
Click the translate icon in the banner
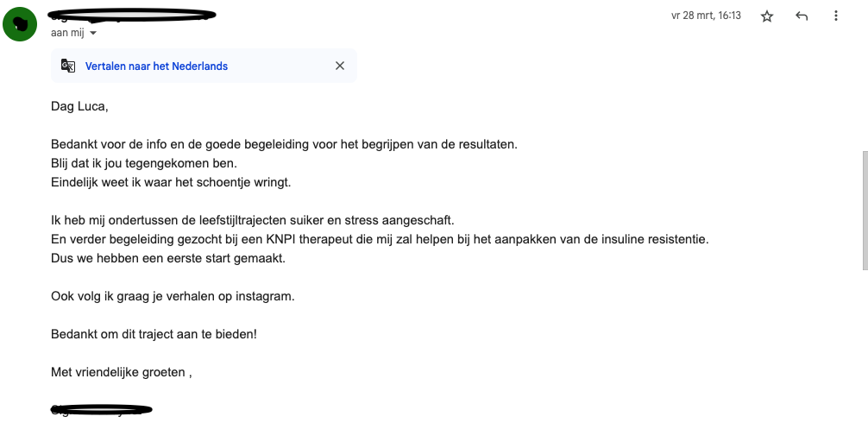(x=68, y=66)
